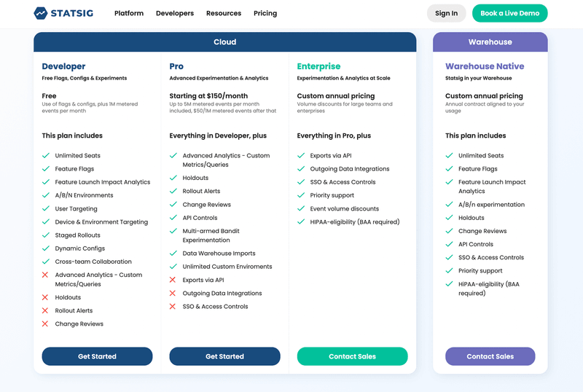Click the Sign In button

point(446,13)
